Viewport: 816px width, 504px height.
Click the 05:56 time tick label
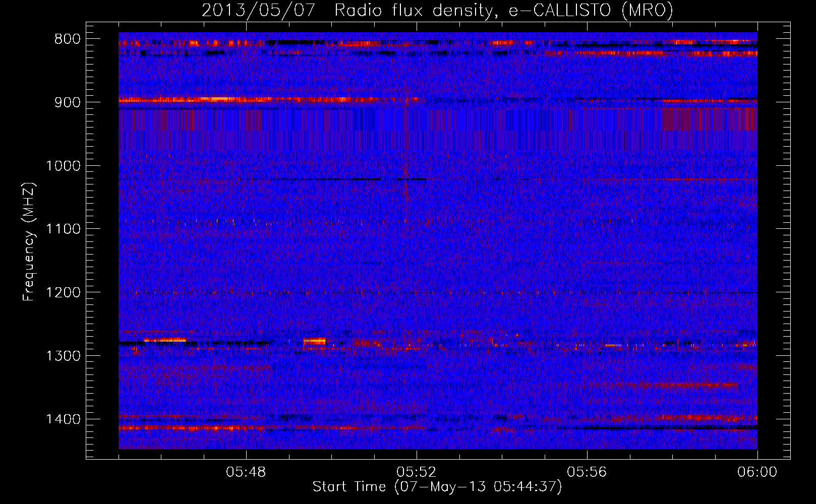[x=587, y=472]
